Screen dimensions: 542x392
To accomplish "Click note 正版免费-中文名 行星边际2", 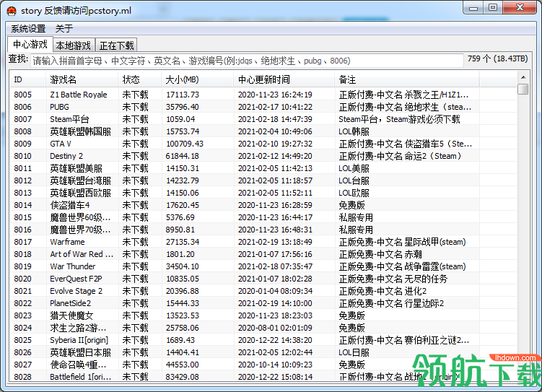I will point(391,303).
